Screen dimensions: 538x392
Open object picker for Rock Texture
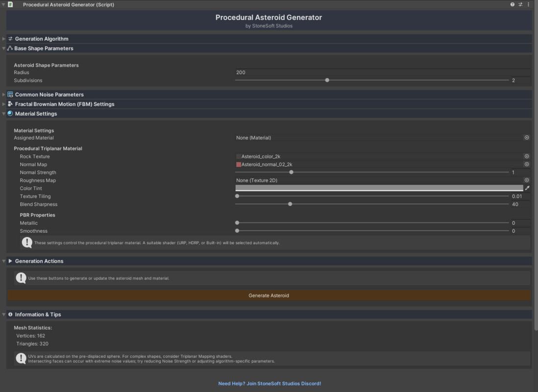[x=527, y=156]
